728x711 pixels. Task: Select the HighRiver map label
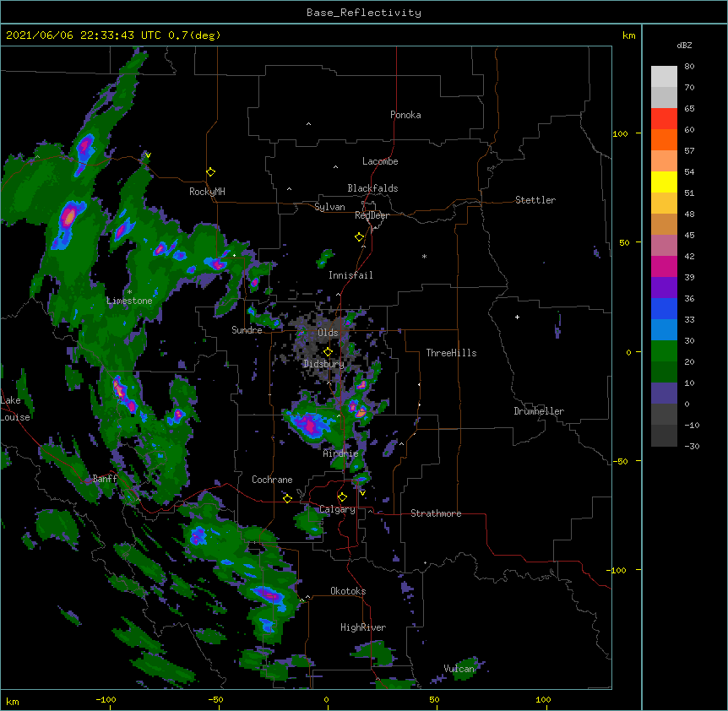pos(363,627)
